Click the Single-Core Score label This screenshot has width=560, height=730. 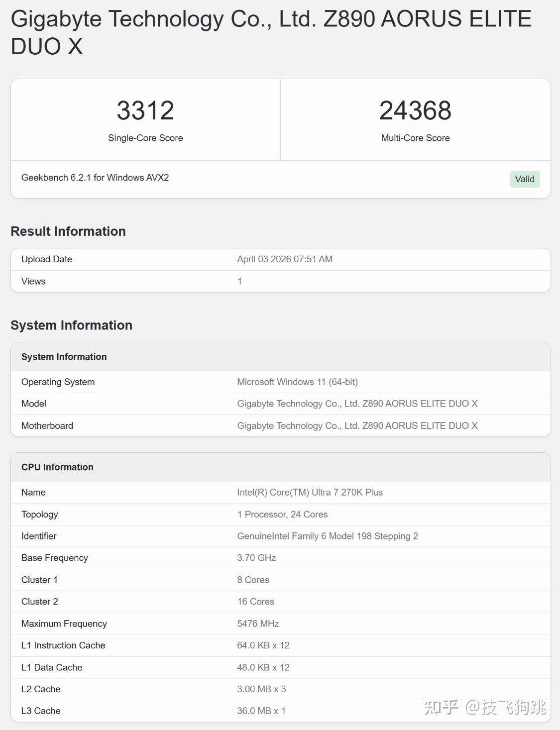[x=145, y=138]
